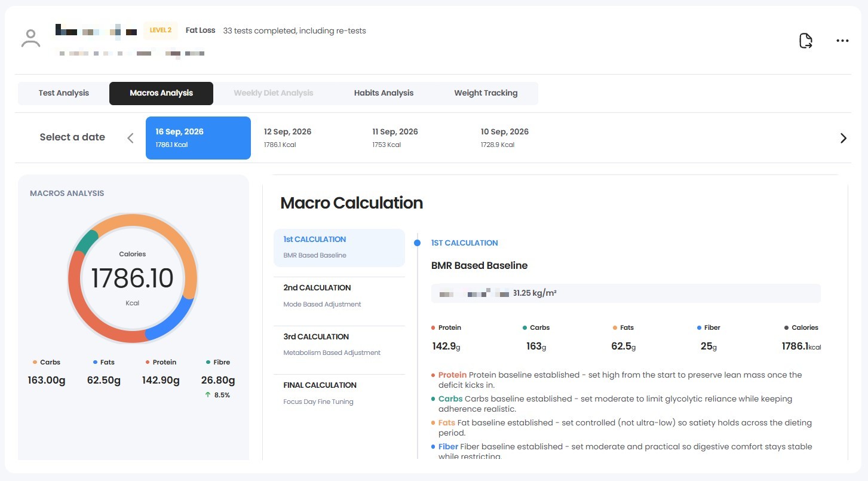
Task: Click the BMR Based Baseline section heading
Action: (x=479, y=265)
